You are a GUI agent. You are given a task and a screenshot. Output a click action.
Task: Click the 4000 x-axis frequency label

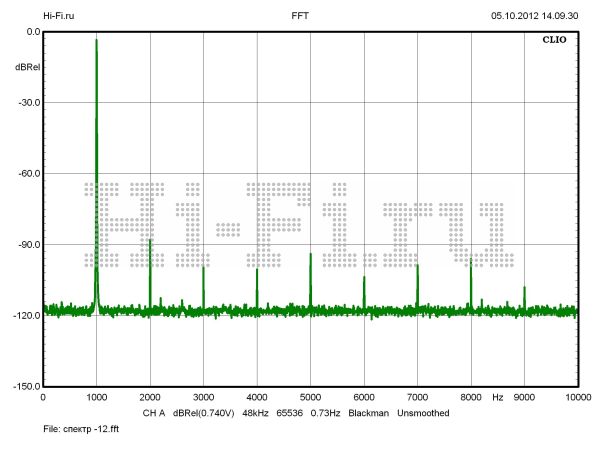[256, 397]
